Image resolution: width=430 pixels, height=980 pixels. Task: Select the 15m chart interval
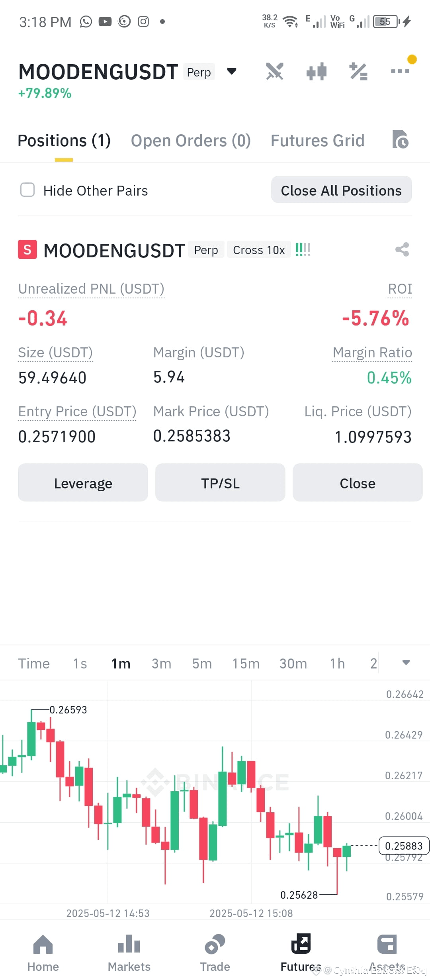[246, 664]
